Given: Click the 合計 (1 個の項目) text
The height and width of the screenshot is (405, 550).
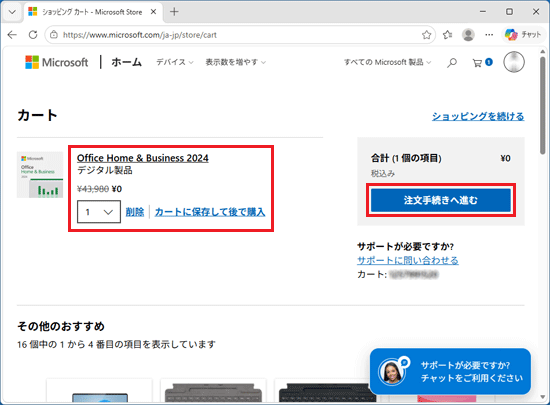Looking at the screenshot, I should pos(406,158).
